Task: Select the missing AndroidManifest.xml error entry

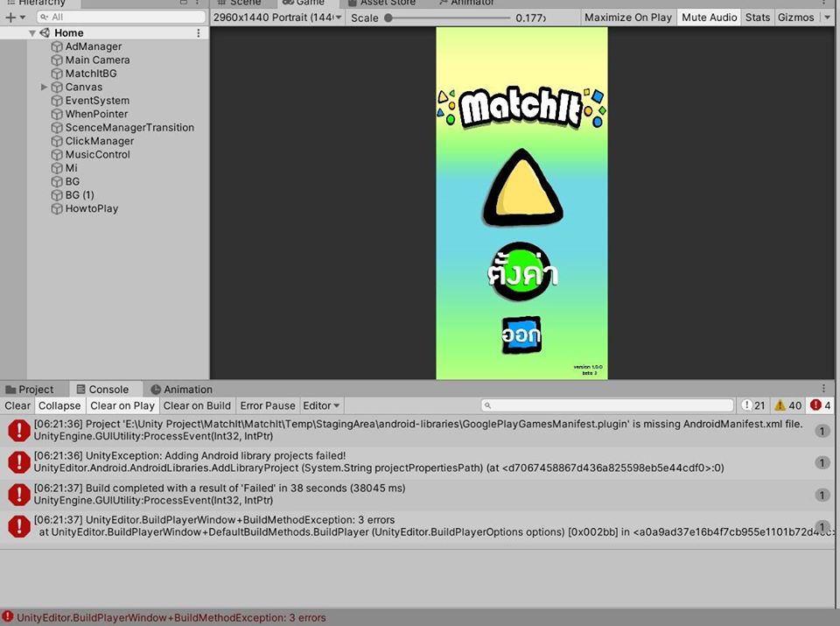Action: pos(418,431)
